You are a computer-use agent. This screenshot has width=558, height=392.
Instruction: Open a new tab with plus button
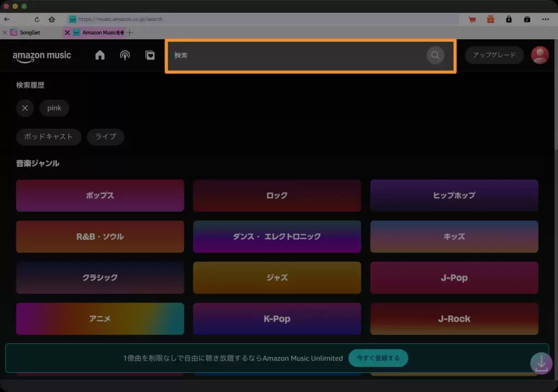130,33
